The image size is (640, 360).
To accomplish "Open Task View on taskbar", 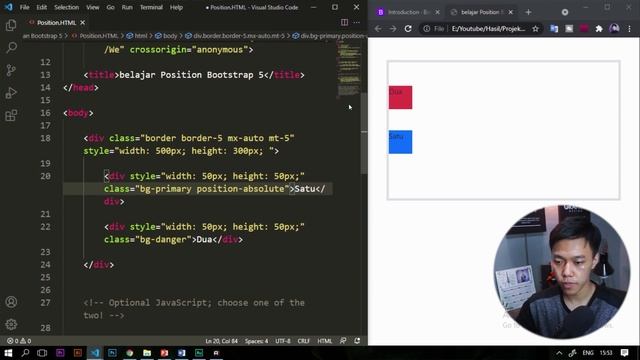I will (42, 353).
